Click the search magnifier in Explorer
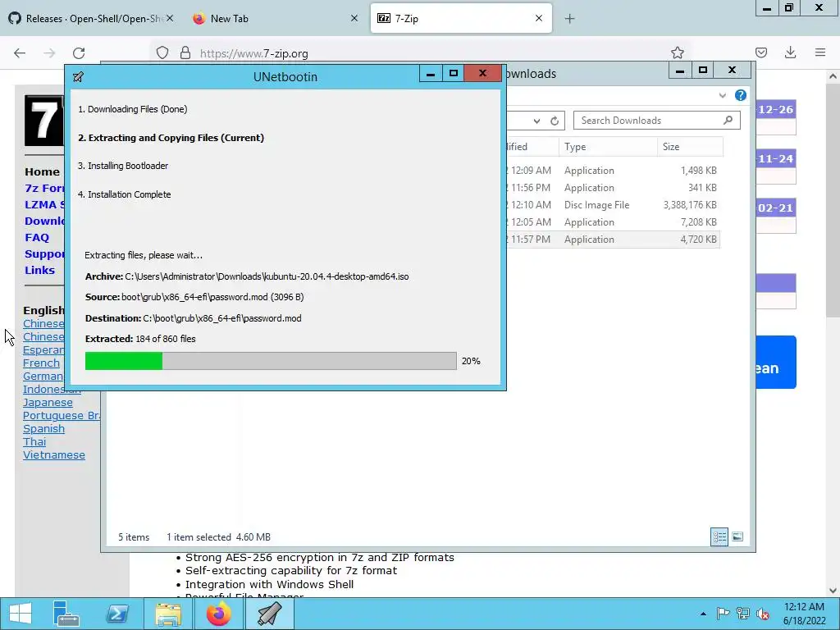Viewport: 840px width, 630px height. [728, 120]
